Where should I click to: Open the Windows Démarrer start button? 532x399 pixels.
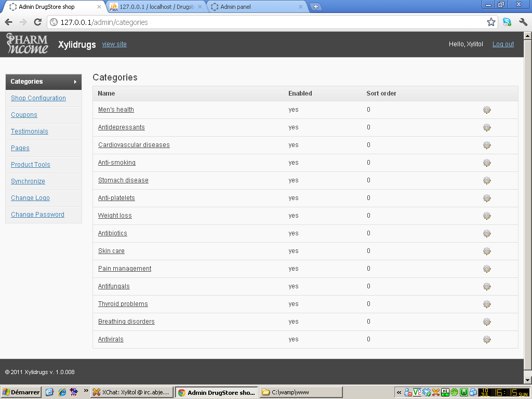tap(21, 393)
